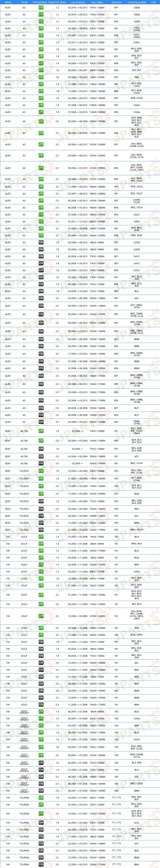Click petrol icon in SEAT Toledo BWA row
160x868 pixels.
coord(41,494)
